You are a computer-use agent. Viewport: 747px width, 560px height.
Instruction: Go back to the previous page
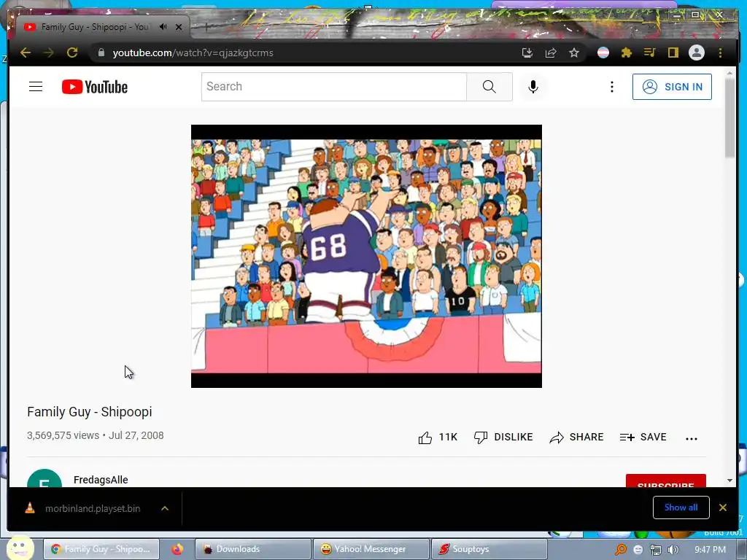point(26,52)
